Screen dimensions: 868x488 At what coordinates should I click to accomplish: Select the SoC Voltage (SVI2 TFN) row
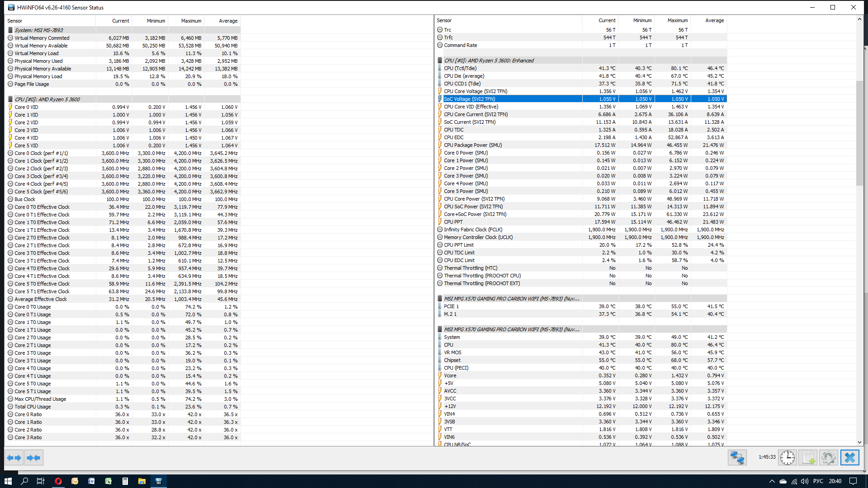coord(469,99)
